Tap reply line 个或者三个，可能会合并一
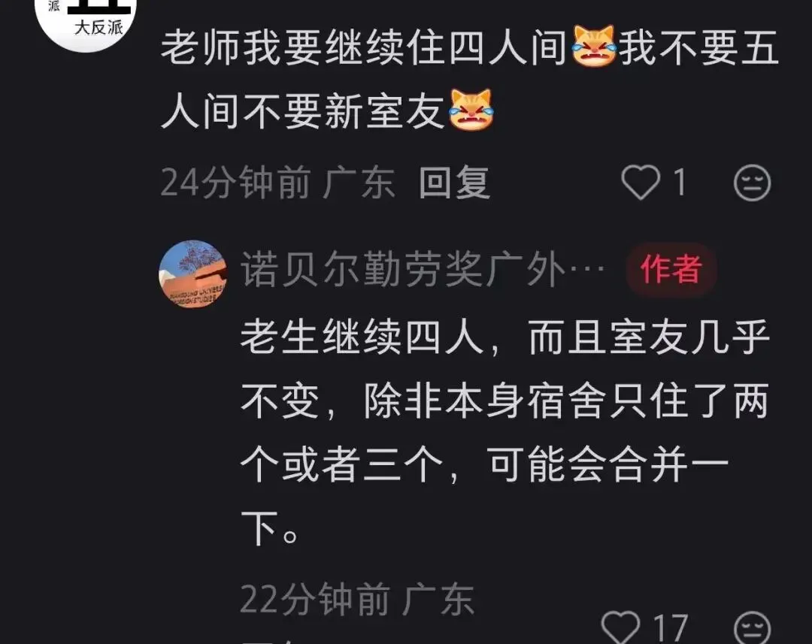Screen dimensions: 812x644 tap(485, 464)
